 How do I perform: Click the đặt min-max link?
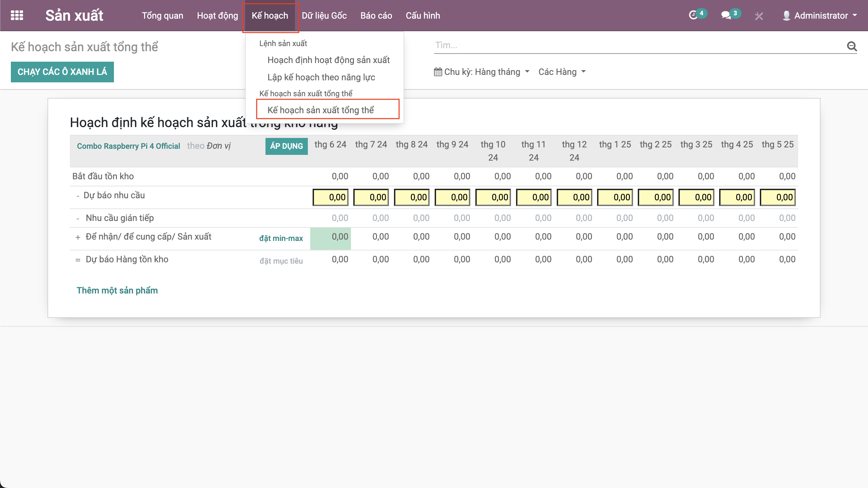pos(281,238)
